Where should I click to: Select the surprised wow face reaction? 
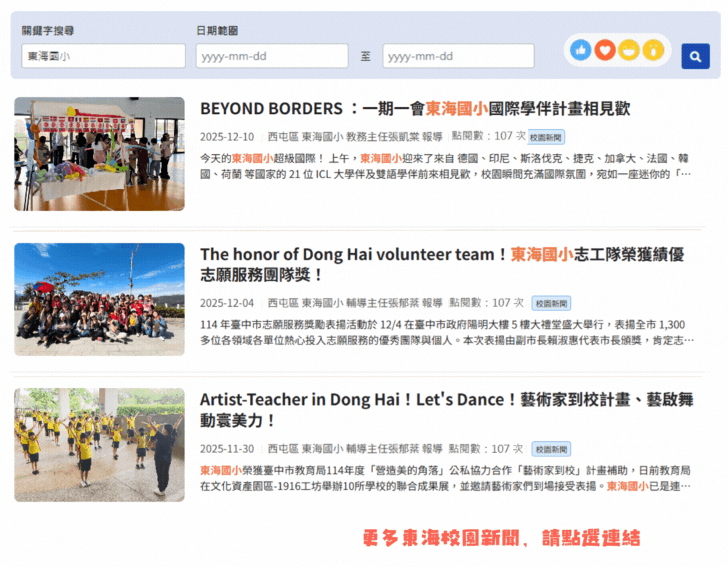pyautogui.click(x=653, y=50)
